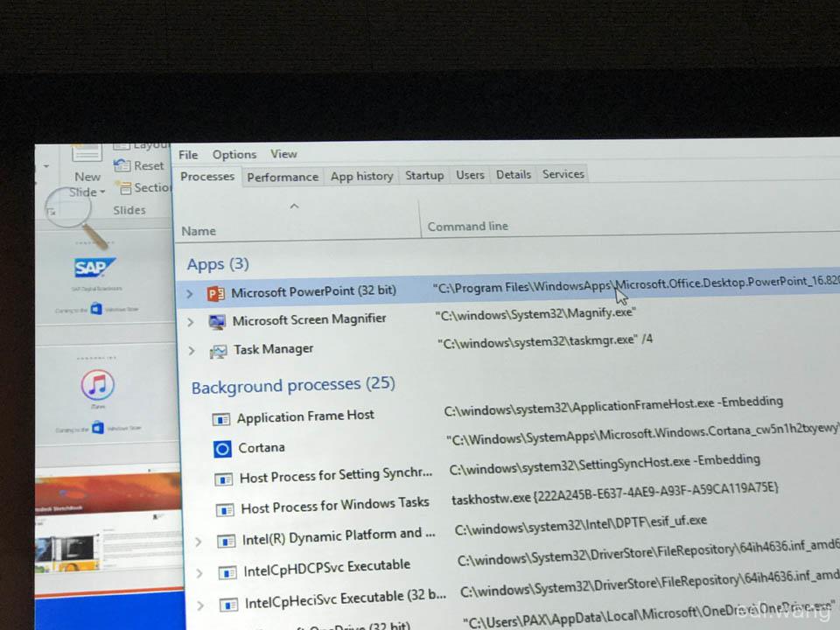Open the Options menu in Task Manager

(234, 155)
